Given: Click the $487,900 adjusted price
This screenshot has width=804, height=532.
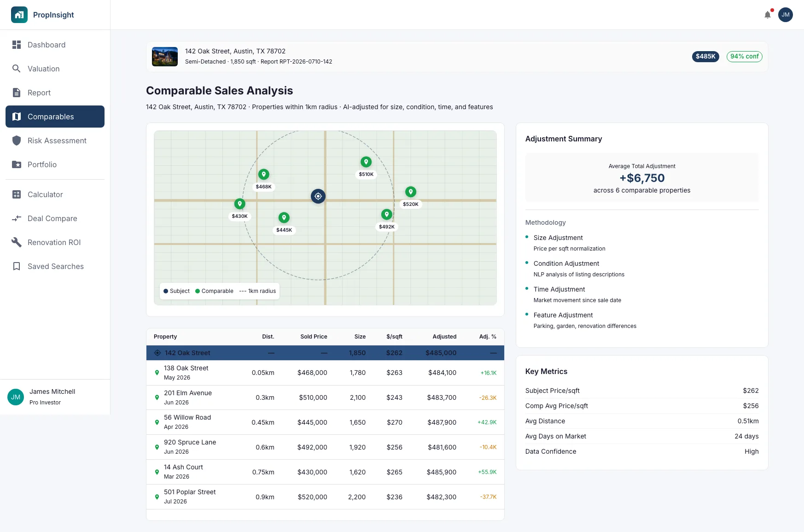Looking at the screenshot, I should 442,422.
